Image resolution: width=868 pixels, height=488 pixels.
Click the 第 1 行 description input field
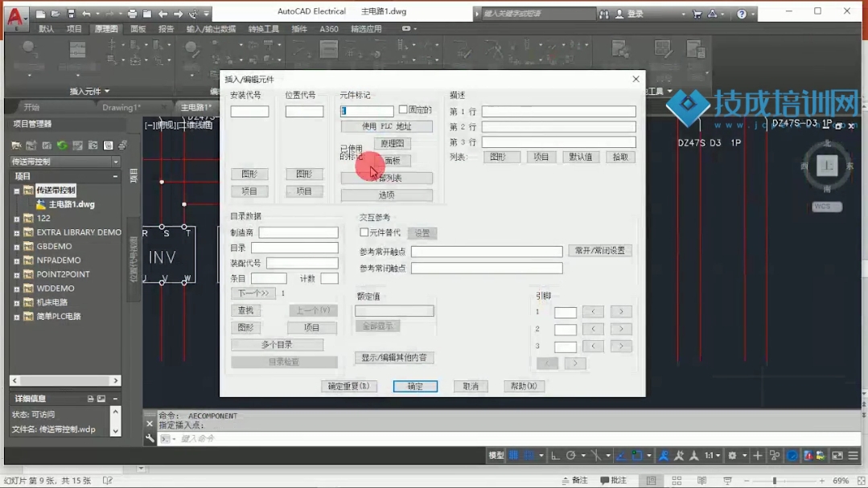[558, 111]
